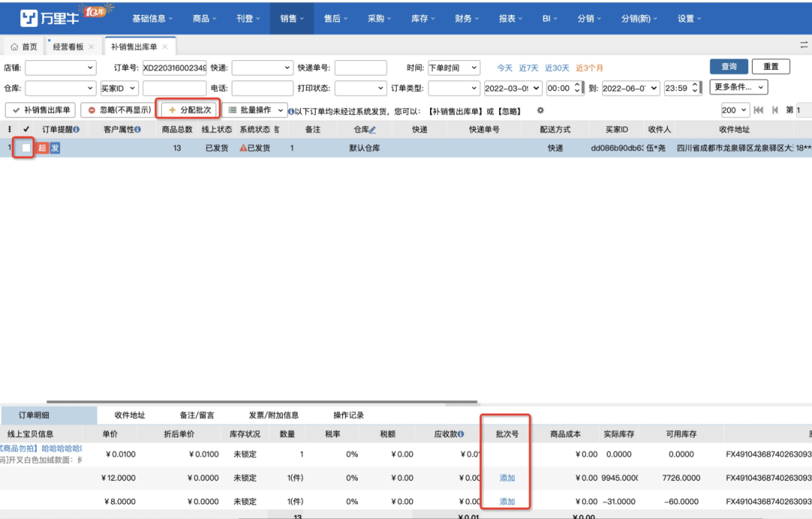Click the 分配批次 button

pos(189,110)
